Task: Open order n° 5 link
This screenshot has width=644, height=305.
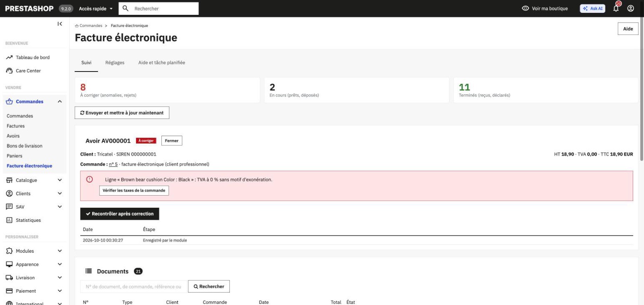Action: pos(113,164)
